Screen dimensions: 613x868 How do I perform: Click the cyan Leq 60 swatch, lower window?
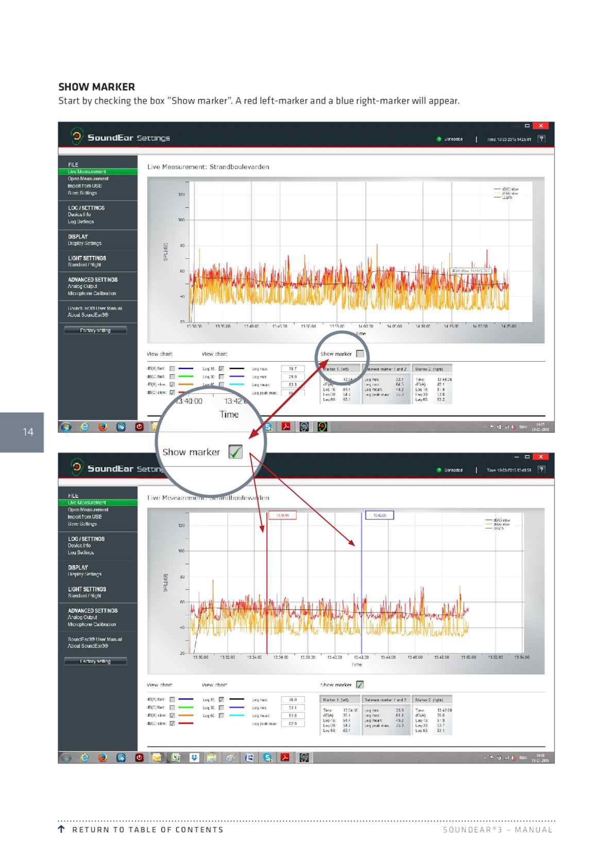click(236, 715)
